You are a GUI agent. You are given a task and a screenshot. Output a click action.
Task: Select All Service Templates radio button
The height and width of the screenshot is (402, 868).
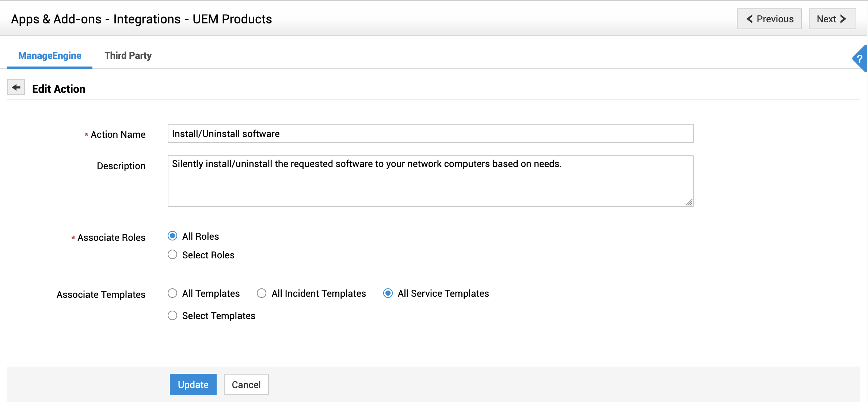(x=388, y=293)
